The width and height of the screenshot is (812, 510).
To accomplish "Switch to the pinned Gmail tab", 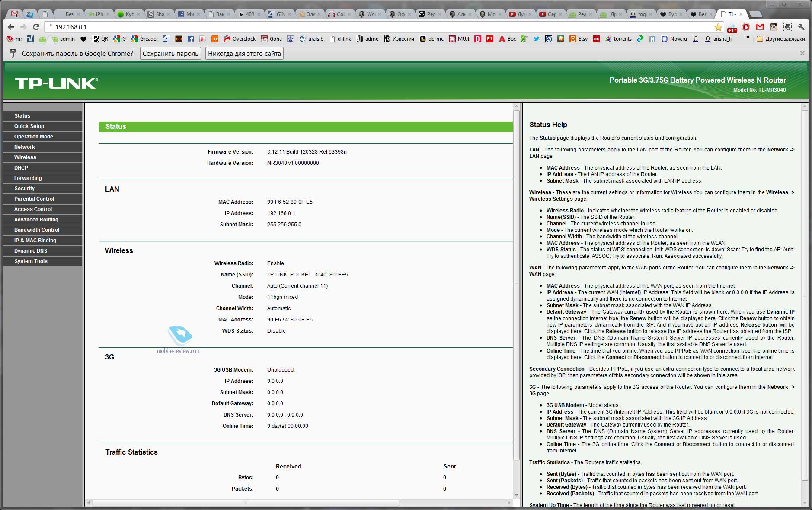I will pos(15,14).
